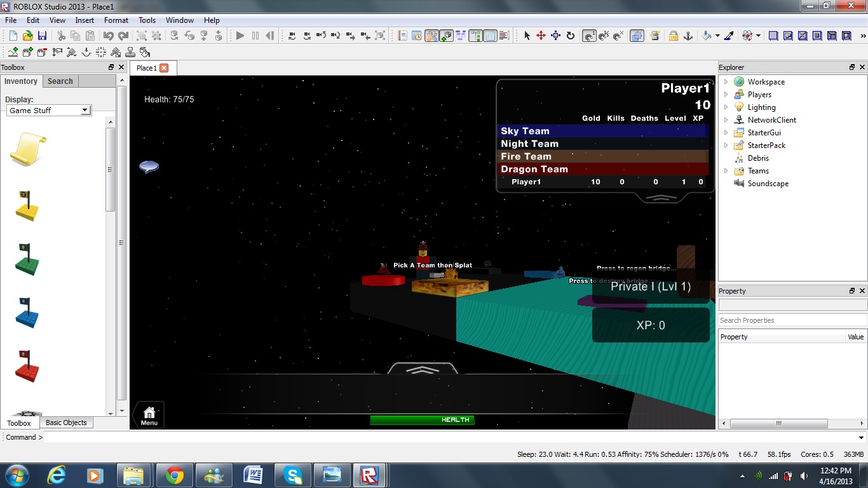The width and height of the screenshot is (868, 488).
Task: Open the Tools menu
Action: (147, 20)
